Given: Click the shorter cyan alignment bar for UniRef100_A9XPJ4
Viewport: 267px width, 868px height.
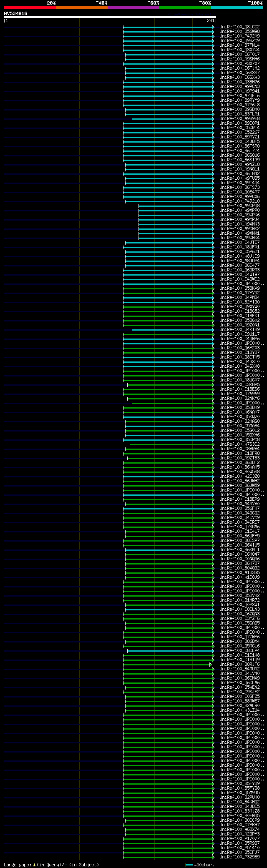Looking at the screenshot, I should (176, 219).
